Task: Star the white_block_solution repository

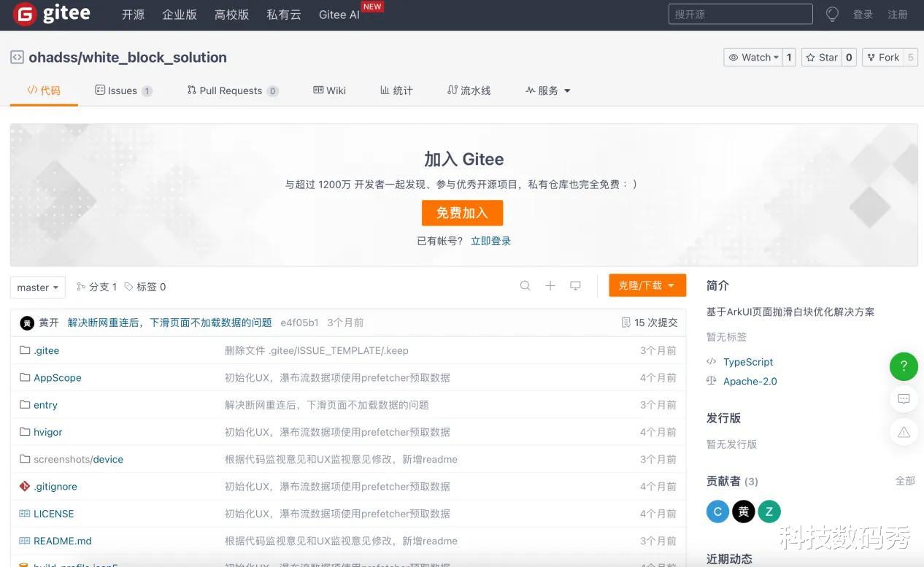Action: tap(823, 57)
